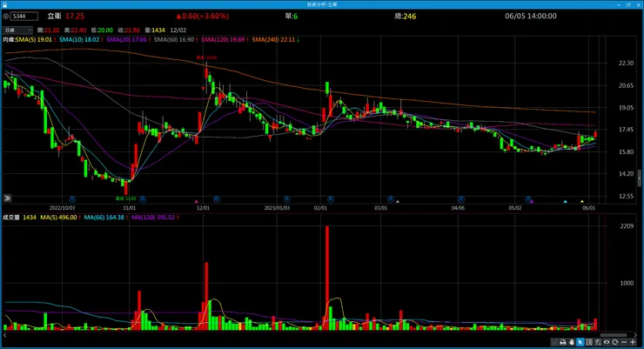Click the magenta triangle marker before 12/01
644x349 pixels.
point(197,202)
